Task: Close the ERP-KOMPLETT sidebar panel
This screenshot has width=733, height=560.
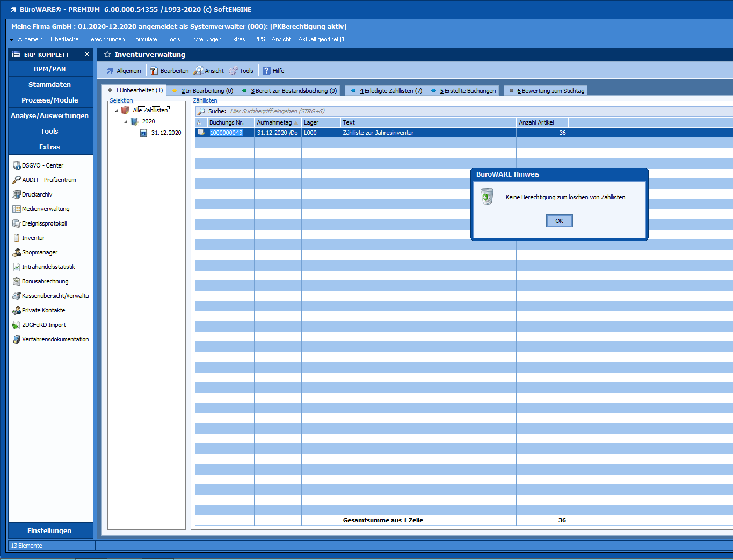Action: (x=87, y=54)
